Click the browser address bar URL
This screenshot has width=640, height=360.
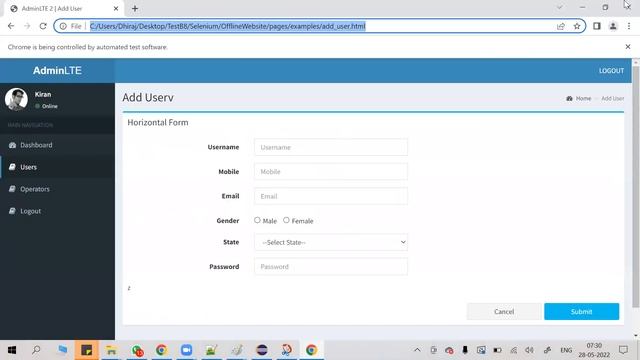(228, 26)
